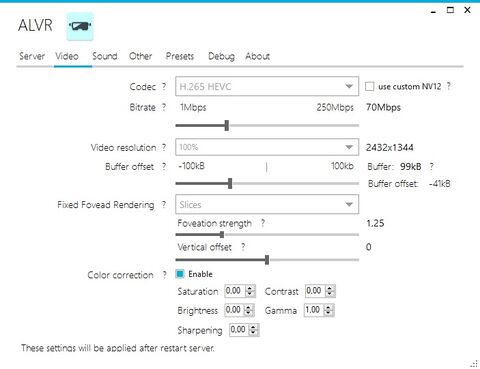Increase Sharpening with the up arrow
Screen dimensions: 480x369
pyautogui.click(x=253, y=327)
